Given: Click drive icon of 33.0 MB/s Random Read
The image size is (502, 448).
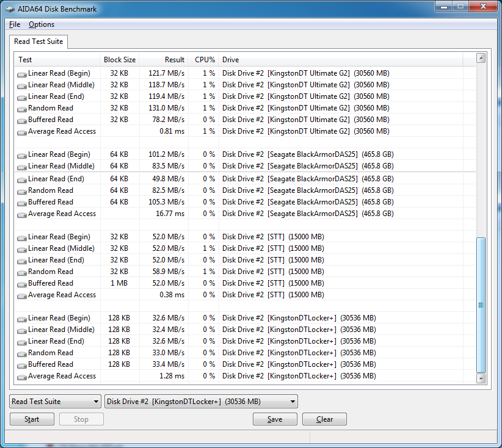Looking at the screenshot, I should 22,354.
